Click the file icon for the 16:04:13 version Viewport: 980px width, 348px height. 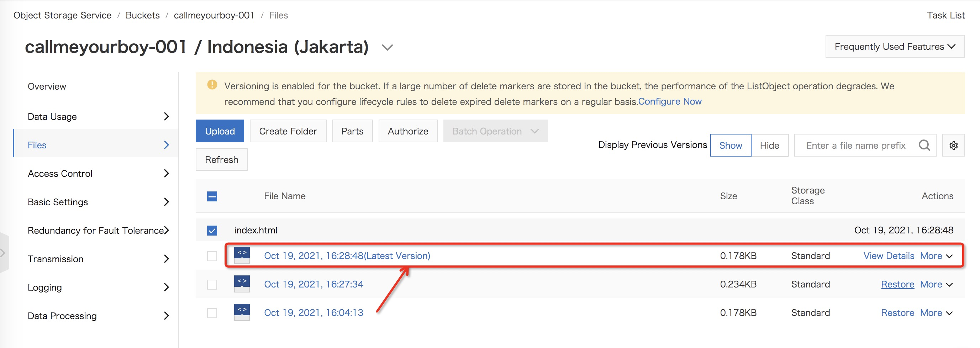pos(242,312)
